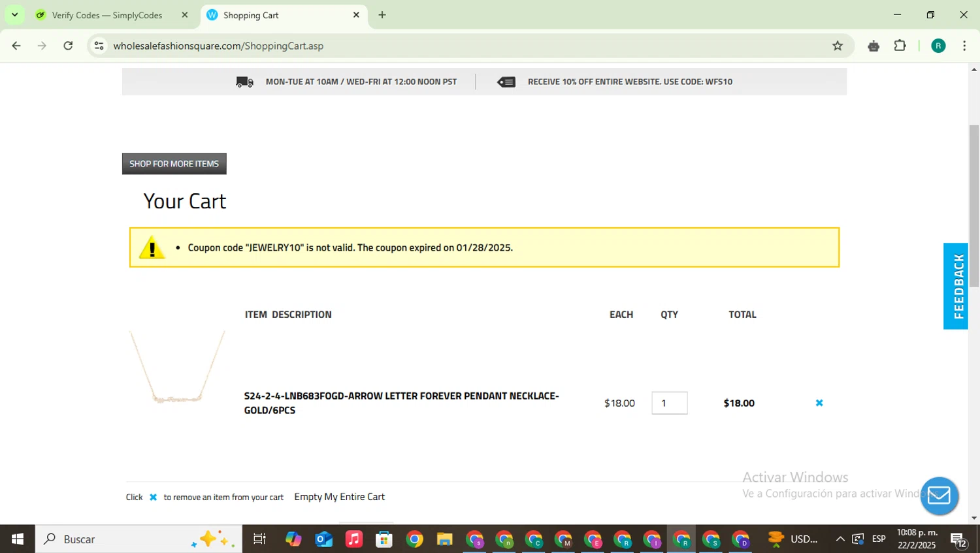980x553 pixels.
Task: Open a new browser tab
Action: [x=382, y=15]
